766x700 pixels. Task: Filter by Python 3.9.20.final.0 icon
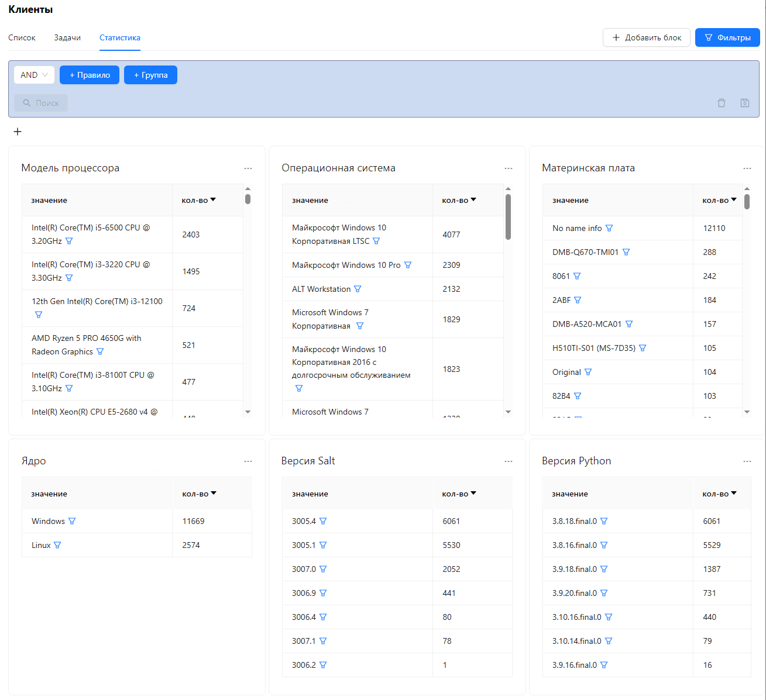(604, 593)
